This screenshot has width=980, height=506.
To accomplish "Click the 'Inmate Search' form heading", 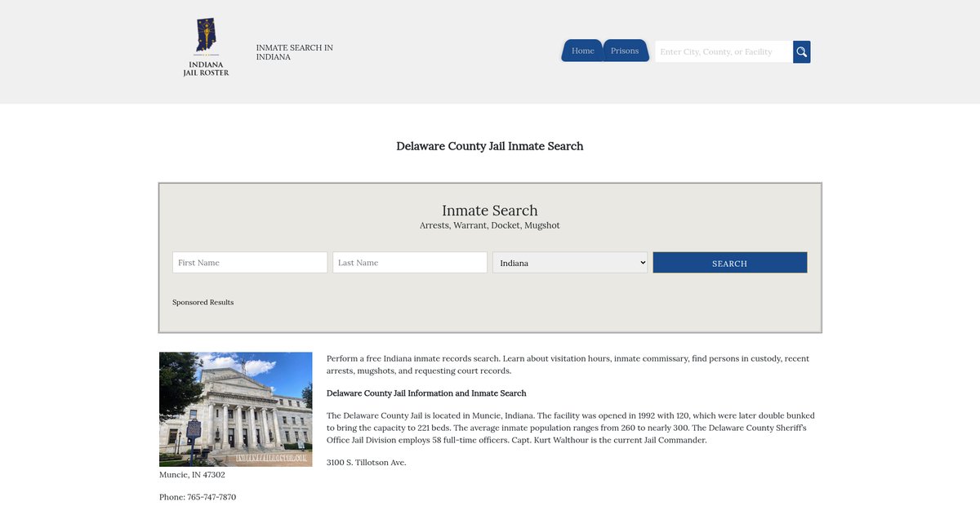I will click(x=490, y=211).
